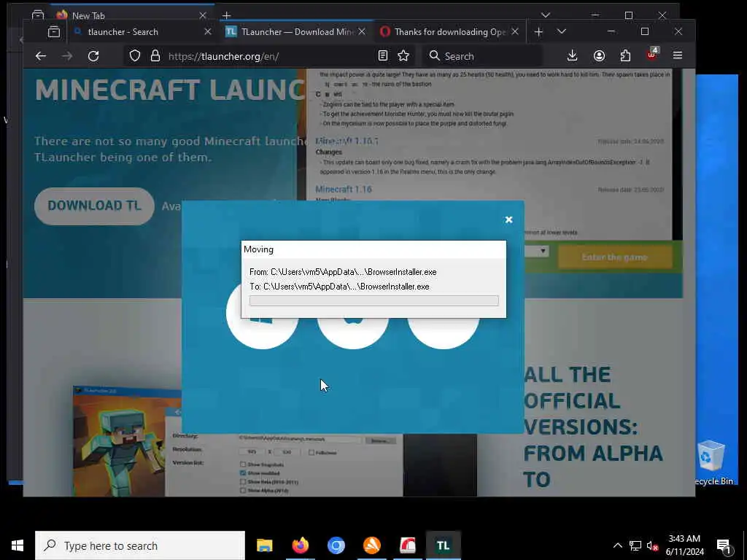Open a new tab in front Firefox window
The height and width of the screenshot is (560, 747).
(x=538, y=32)
